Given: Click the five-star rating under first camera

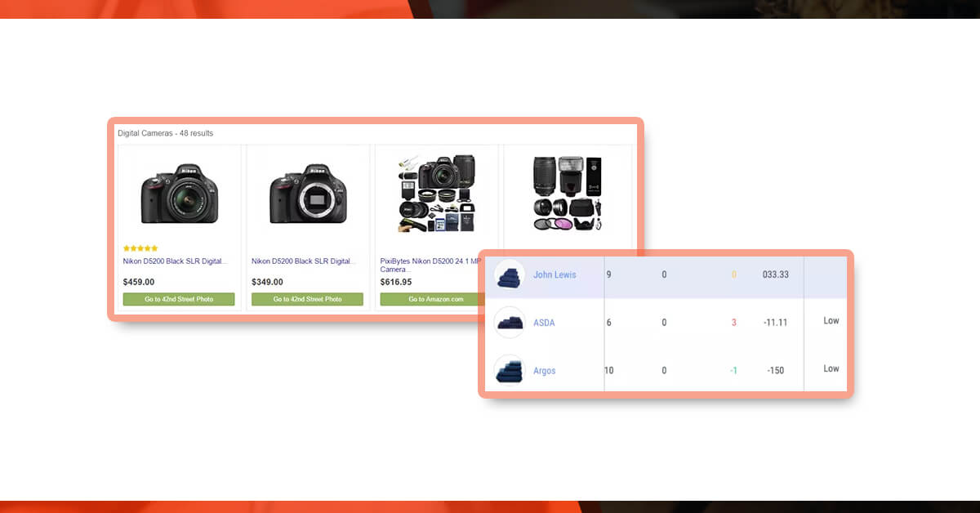Looking at the screenshot, I should 140,248.
